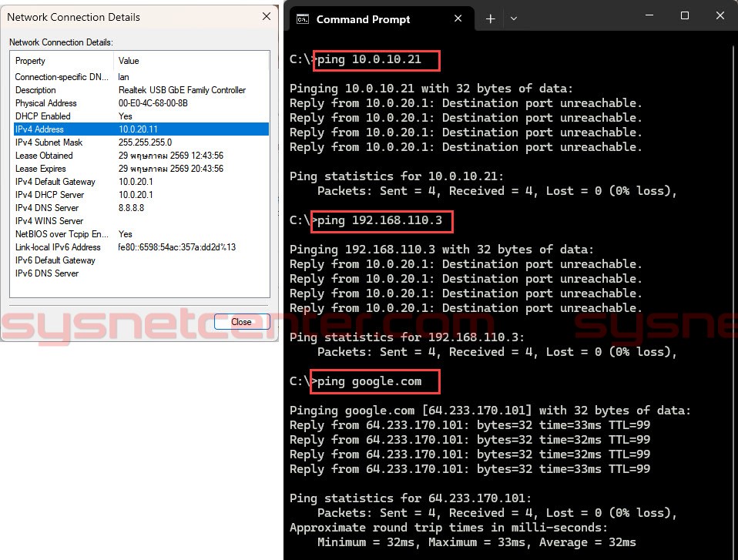Maximize the Command Prompt window

click(x=685, y=15)
